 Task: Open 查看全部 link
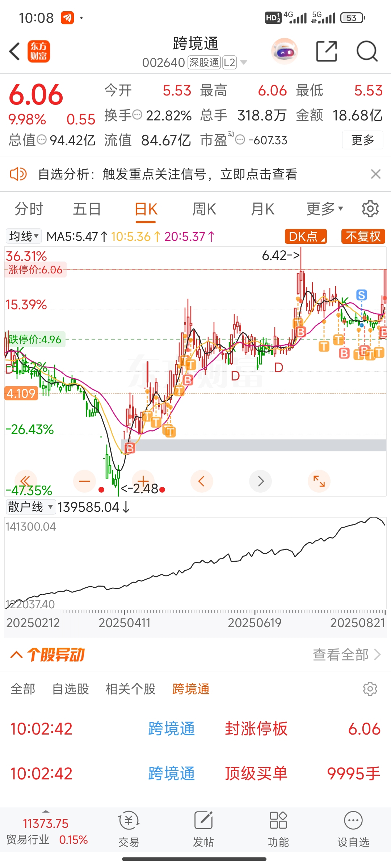(x=347, y=655)
